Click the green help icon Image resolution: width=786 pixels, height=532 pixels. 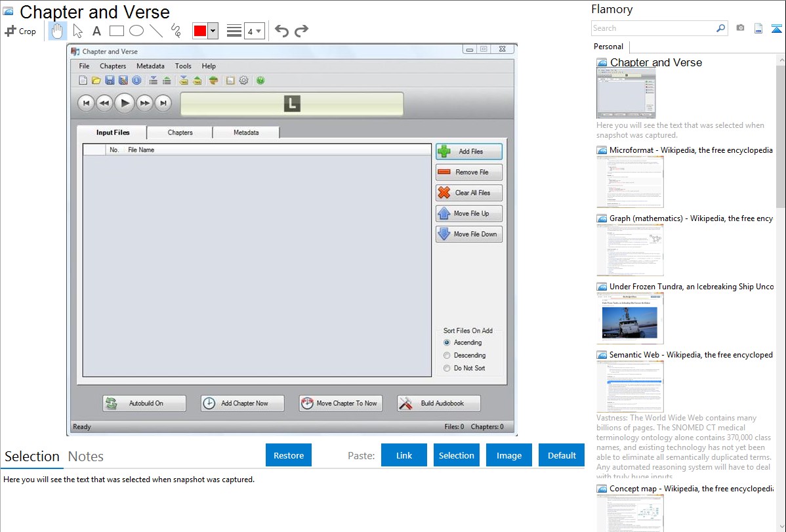260,80
